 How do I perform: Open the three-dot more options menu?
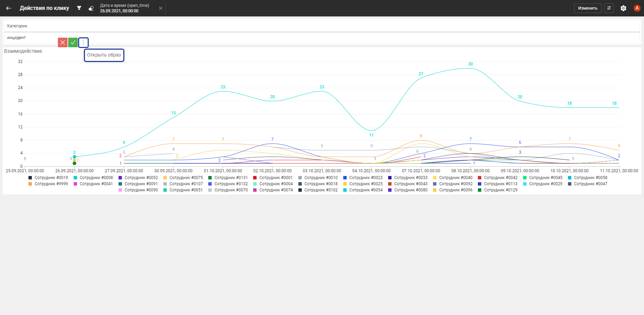83,42
